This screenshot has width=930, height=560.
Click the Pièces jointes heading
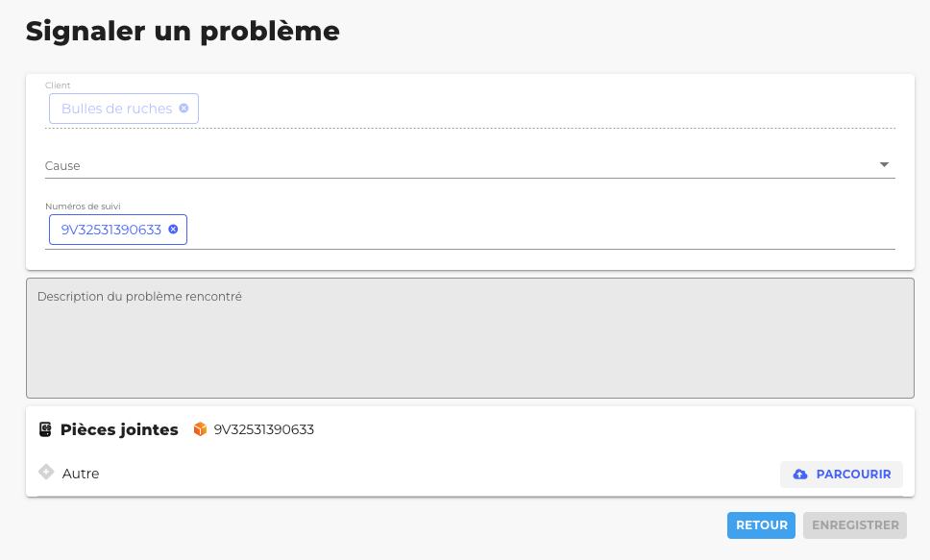click(119, 429)
